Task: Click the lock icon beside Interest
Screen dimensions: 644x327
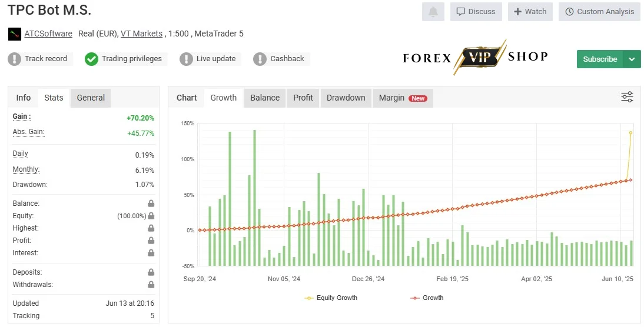Action: pyautogui.click(x=151, y=253)
